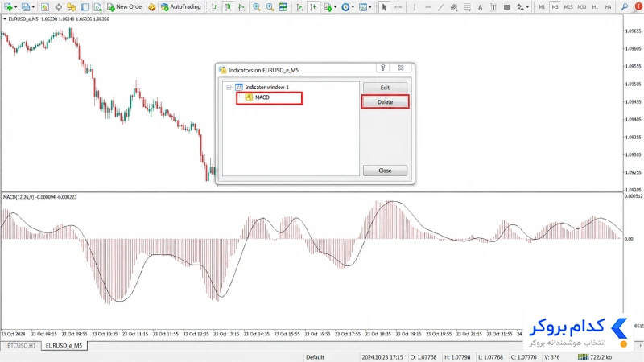Open the indicators list dropdown arrow
644x362 pixels.
tap(335, 7)
